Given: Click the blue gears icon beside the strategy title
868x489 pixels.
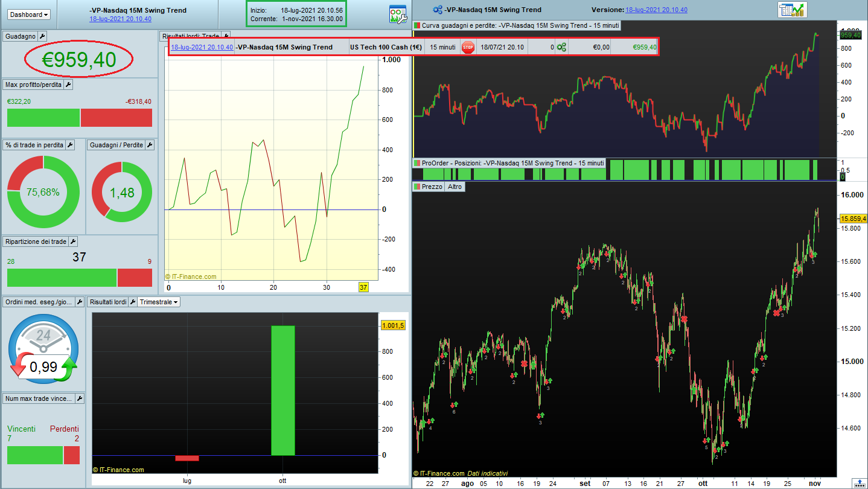Looking at the screenshot, I should pyautogui.click(x=438, y=10).
